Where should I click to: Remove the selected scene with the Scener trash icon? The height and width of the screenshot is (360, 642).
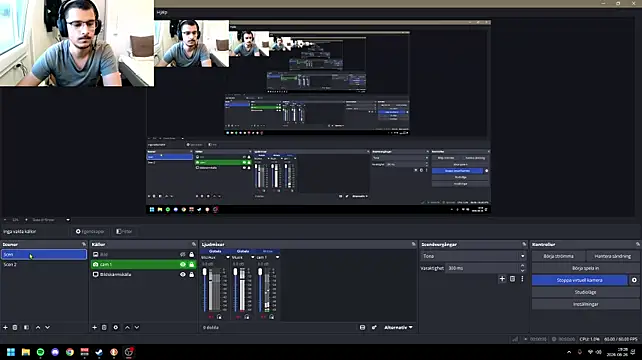pos(15,328)
